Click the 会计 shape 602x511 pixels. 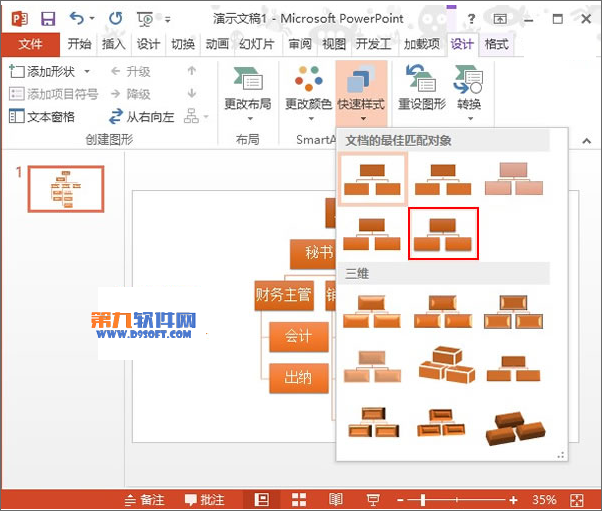point(299,337)
